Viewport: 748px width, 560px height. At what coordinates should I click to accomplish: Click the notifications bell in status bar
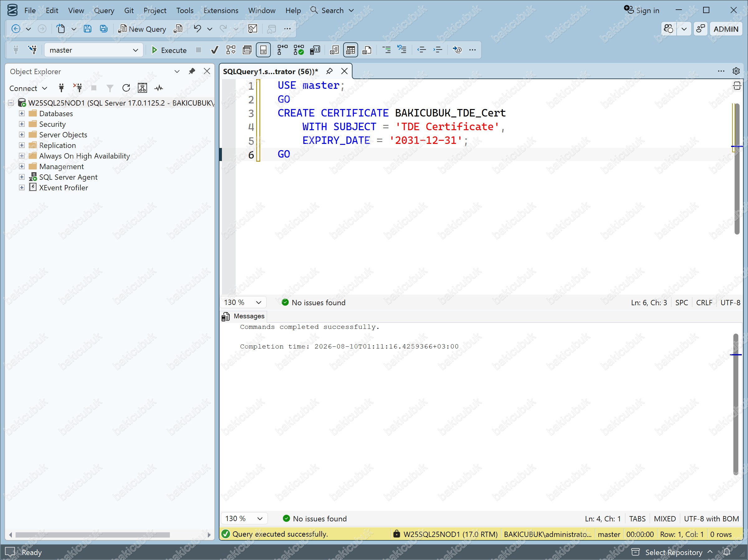tap(727, 552)
